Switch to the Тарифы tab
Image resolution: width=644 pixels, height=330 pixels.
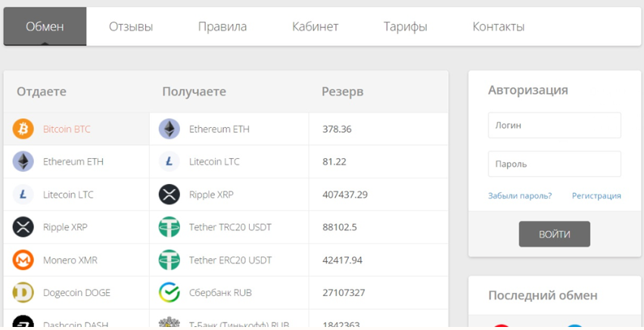point(405,27)
